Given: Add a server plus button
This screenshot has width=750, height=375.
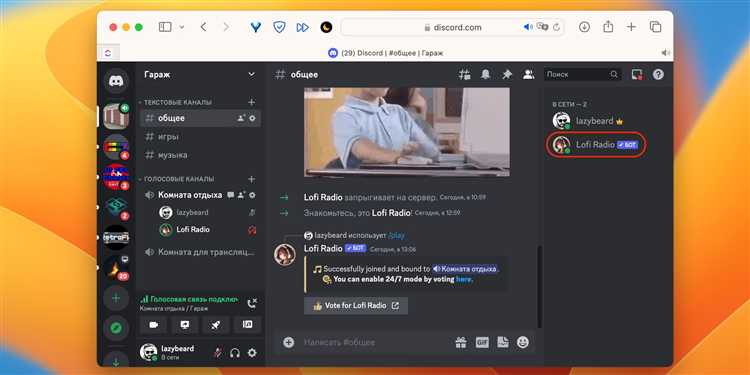Looking at the screenshot, I should pyautogui.click(x=116, y=298).
